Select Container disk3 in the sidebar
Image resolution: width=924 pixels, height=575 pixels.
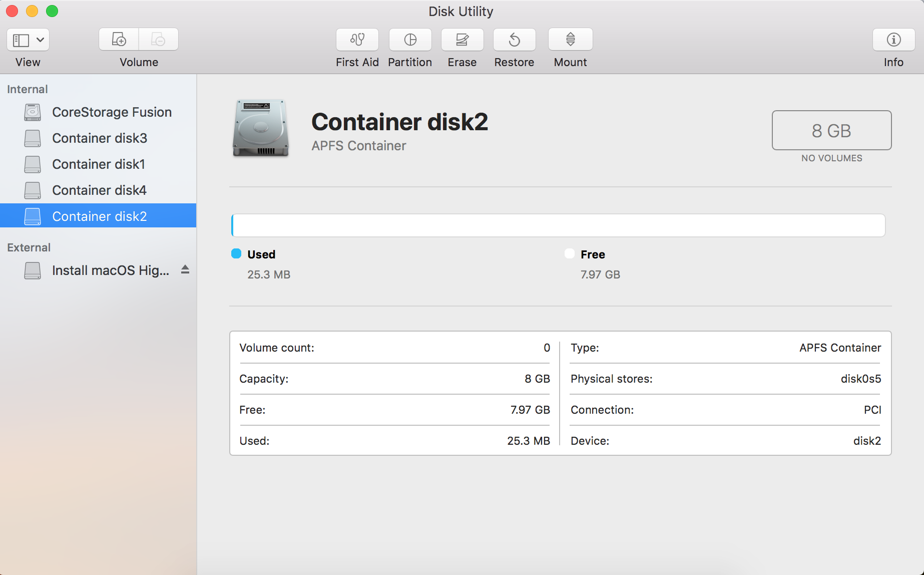(99, 138)
